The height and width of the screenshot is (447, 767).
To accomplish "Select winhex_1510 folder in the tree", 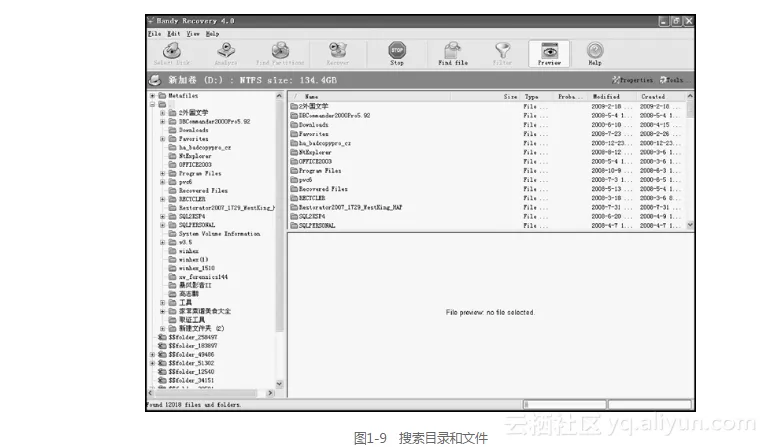I will pos(197,268).
